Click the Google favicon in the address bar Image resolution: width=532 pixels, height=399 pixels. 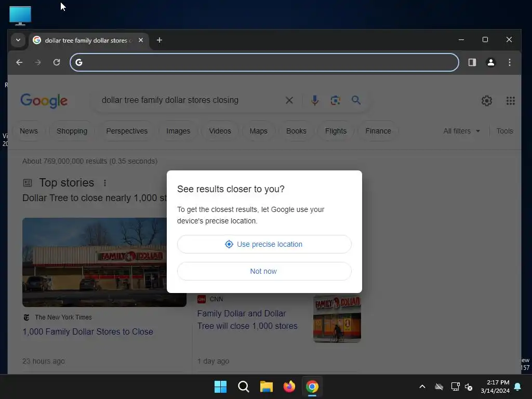79,62
